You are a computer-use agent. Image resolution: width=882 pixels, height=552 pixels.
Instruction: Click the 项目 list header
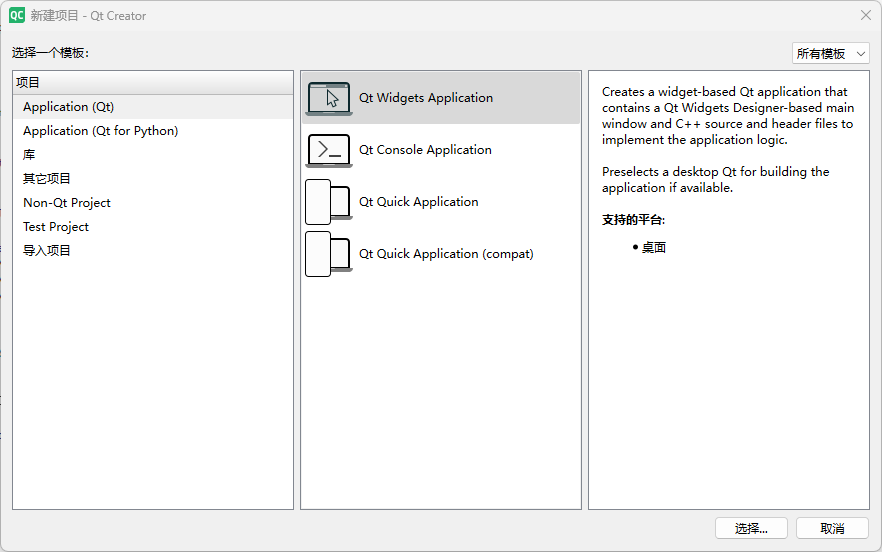[x=153, y=83]
